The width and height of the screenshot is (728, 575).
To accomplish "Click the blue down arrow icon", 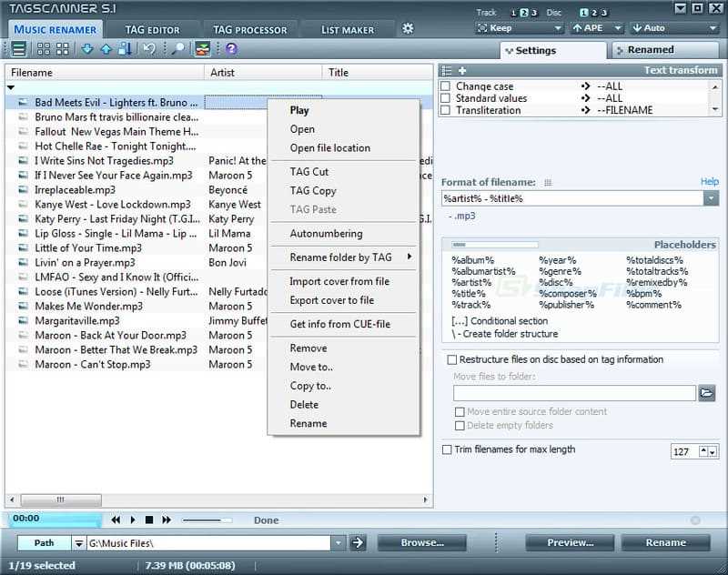I will pyautogui.click(x=87, y=49).
